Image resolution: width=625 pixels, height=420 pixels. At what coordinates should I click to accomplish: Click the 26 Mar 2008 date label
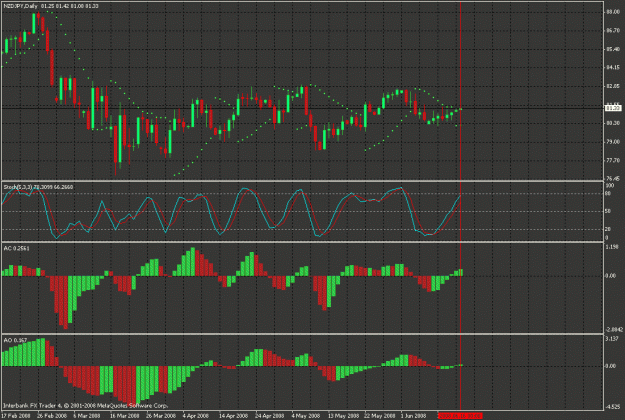161,416
